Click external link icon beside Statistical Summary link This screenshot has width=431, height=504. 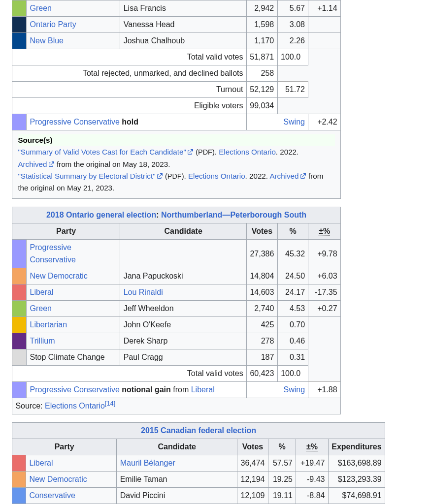(x=160, y=176)
